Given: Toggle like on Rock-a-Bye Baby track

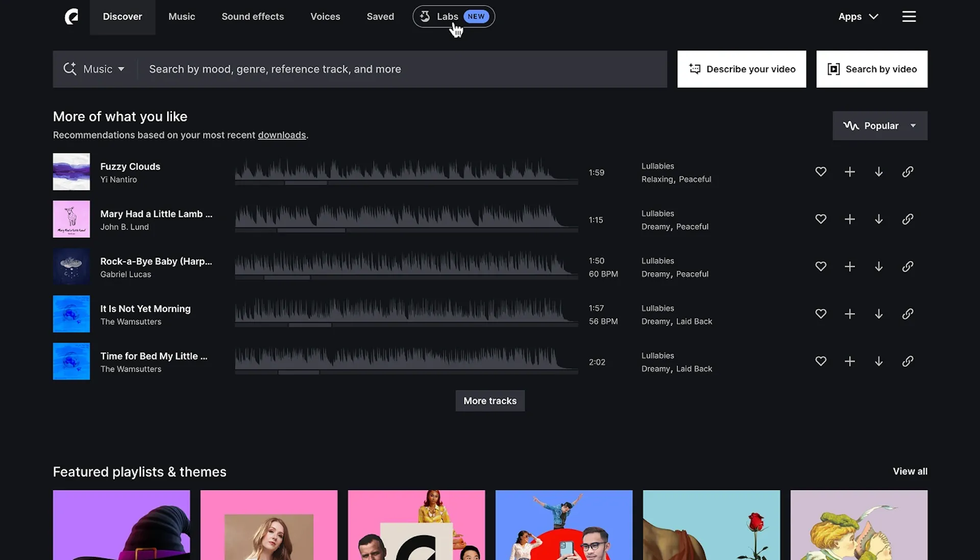Looking at the screenshot, I should pyautogui.click(x=820, y=266).
